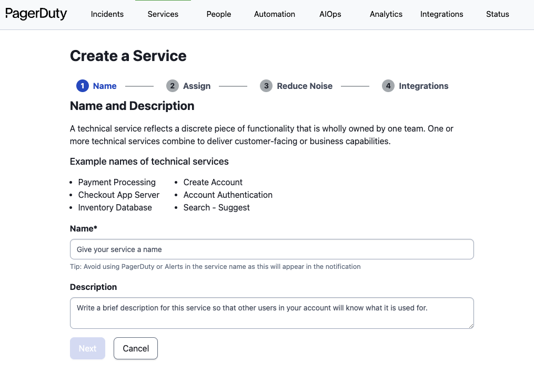Viewport: 534px width, 392px height.
Task: Select step 2 circle icon for Assign
Action: [173, 86]
